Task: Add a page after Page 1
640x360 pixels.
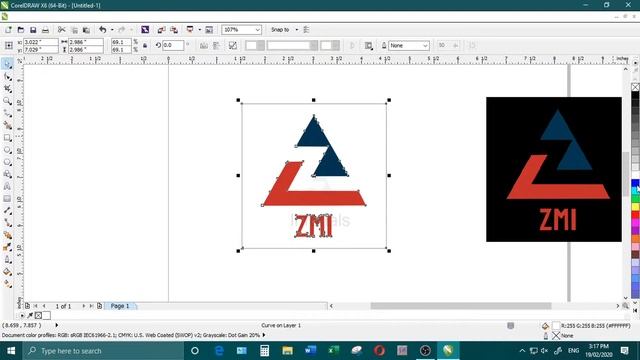Action: click(x=100, y=306)
